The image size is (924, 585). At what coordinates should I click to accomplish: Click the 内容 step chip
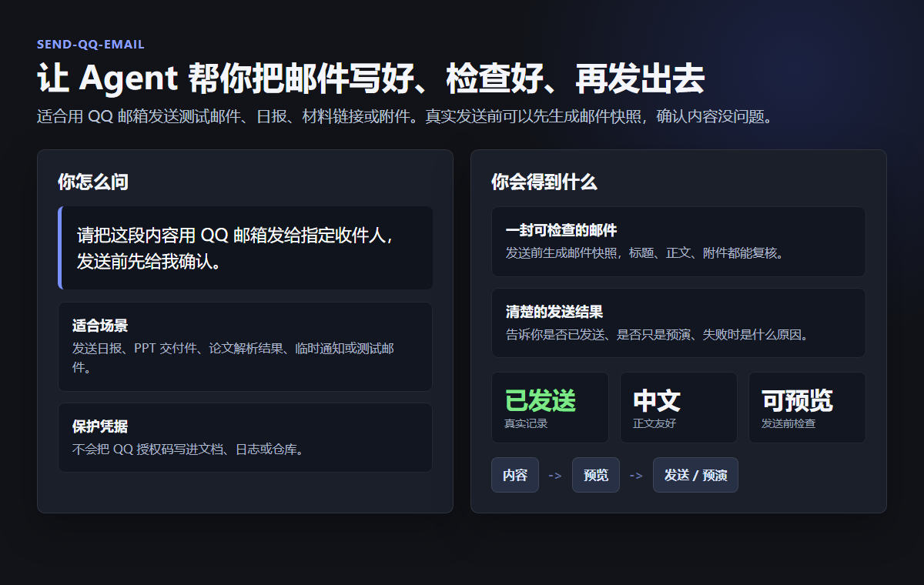515,475
